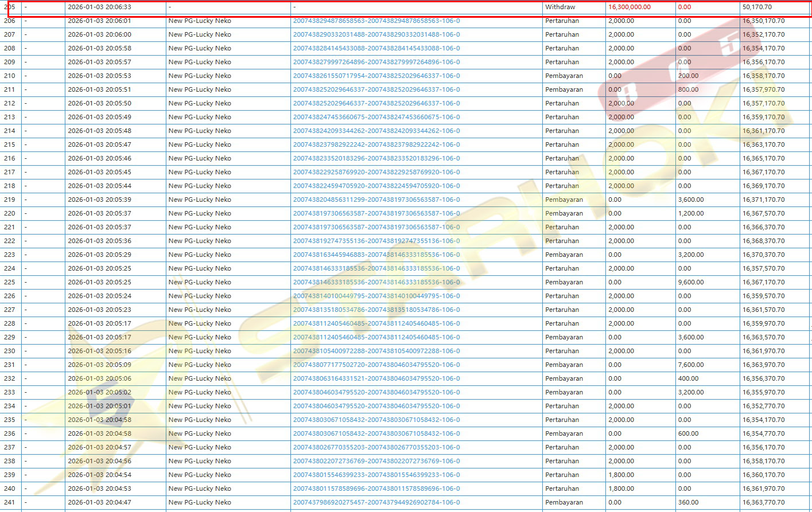Open transaction link starting 2007437986920275457
This screenshot has width=812, height=512.
(376, 502)
